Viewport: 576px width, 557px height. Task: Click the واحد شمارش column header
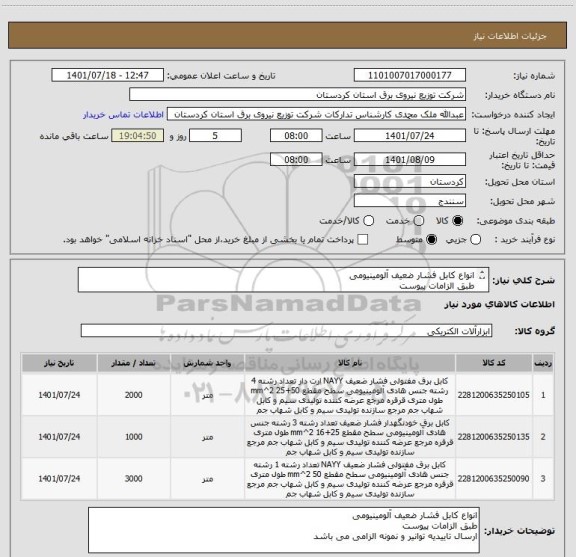point(208,363)
